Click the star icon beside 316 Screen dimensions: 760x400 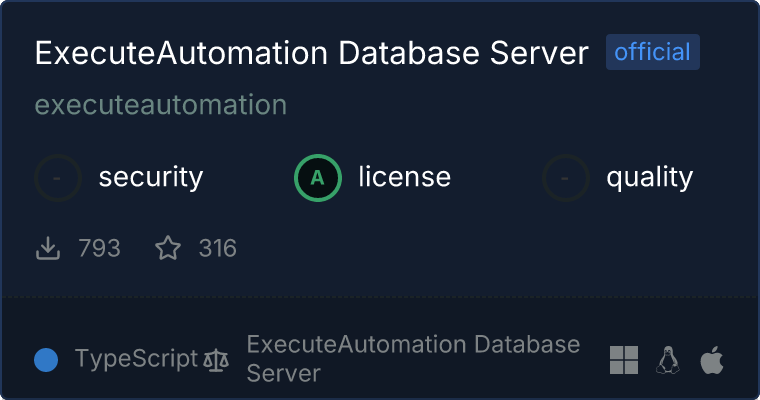click(x=167, y=248)
